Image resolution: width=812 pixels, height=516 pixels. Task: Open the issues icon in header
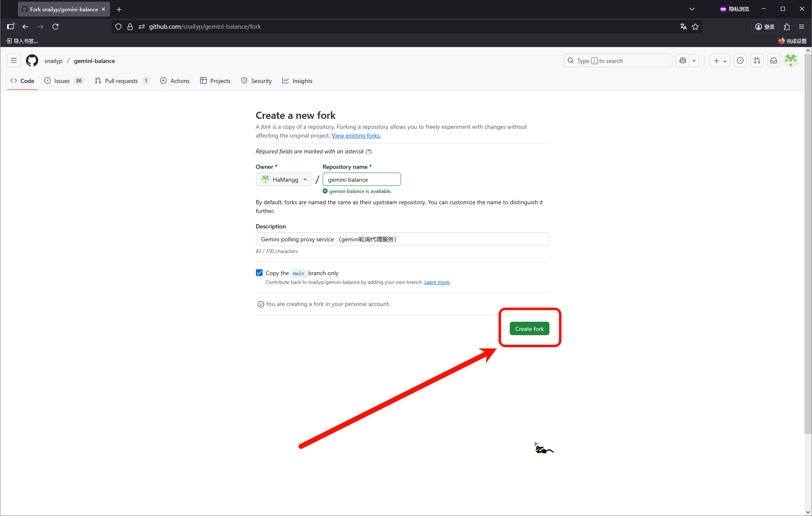(x=740, y=60)
